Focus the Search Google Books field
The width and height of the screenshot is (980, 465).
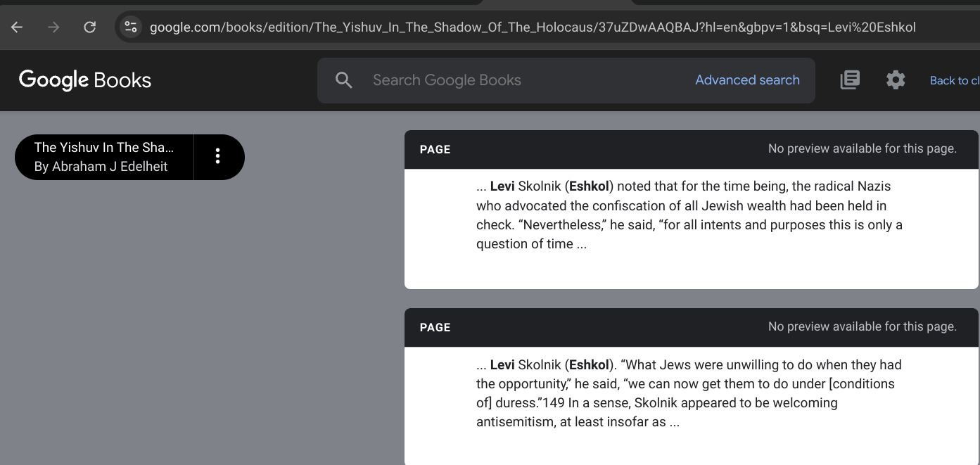coord(521,80)
